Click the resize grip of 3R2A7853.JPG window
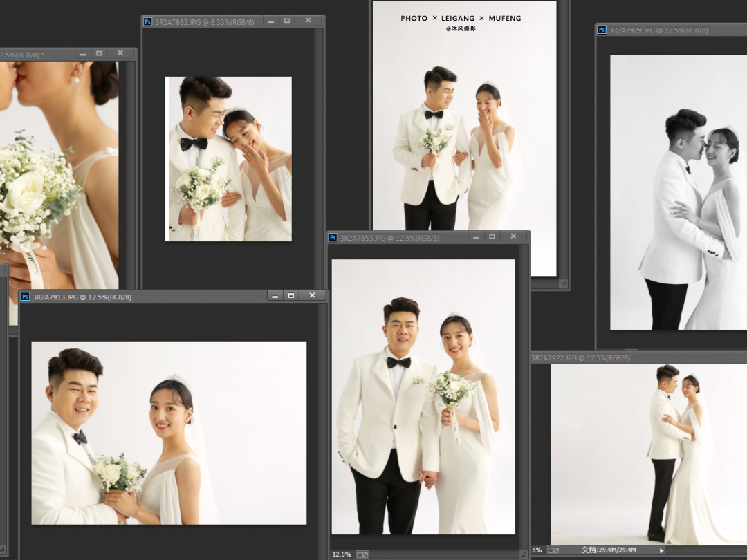Image resolution: width=747 pixels, height=560 pixels. coord(524,554)
